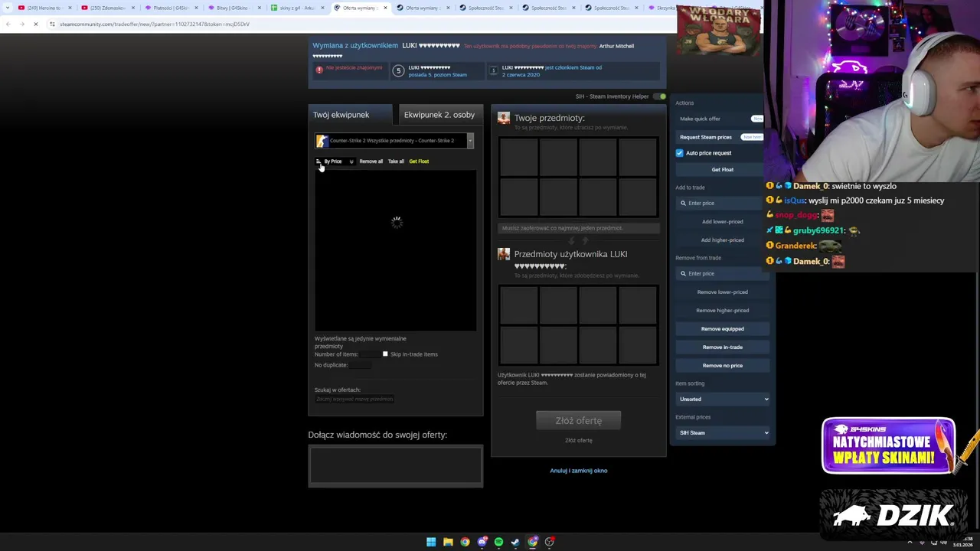Open Discord from the taskbar

click(482, 542)
